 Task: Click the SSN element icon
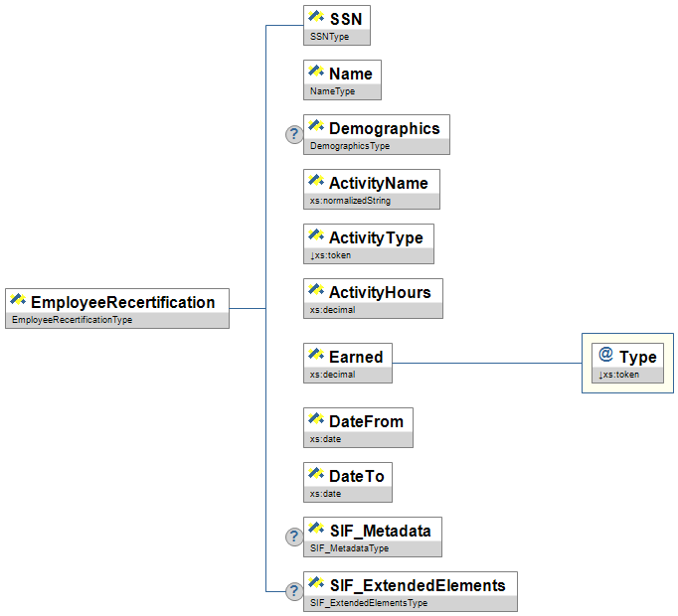[x=317, y=17]
